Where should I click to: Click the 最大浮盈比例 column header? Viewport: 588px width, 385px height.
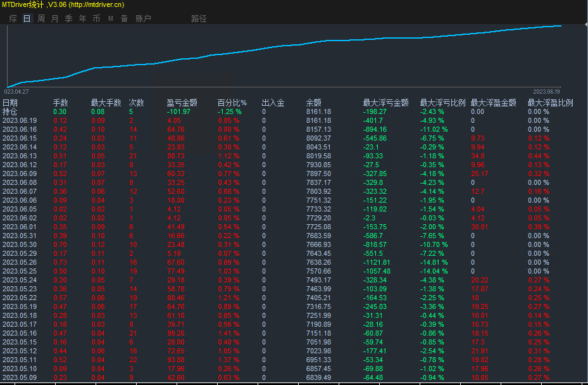pyautogui.click(x=551, y=103)
